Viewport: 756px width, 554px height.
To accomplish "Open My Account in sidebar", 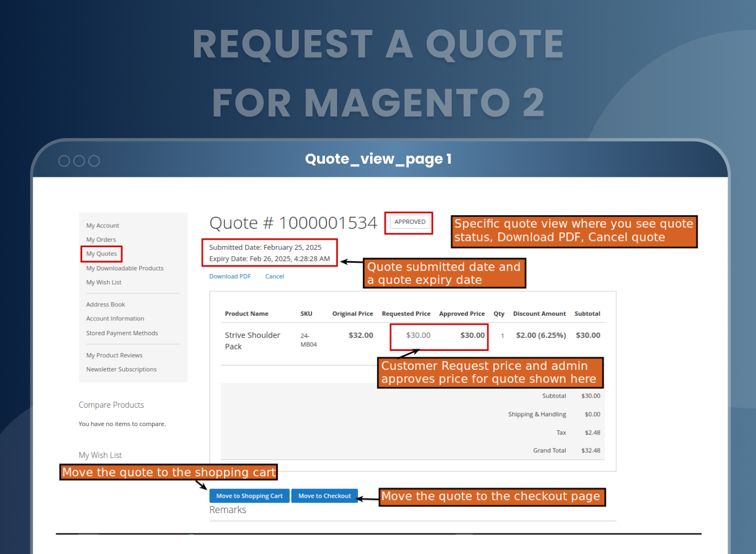I will tap(102, 226).
